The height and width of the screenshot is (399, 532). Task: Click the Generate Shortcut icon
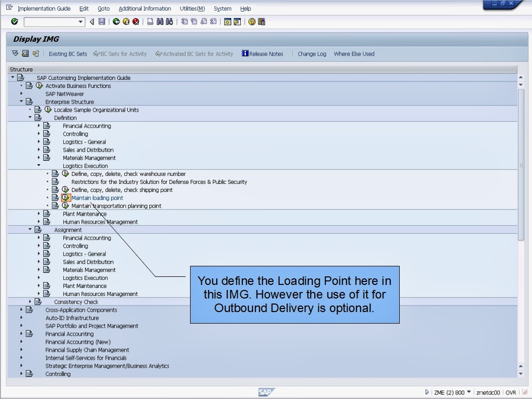click(237, 22)
